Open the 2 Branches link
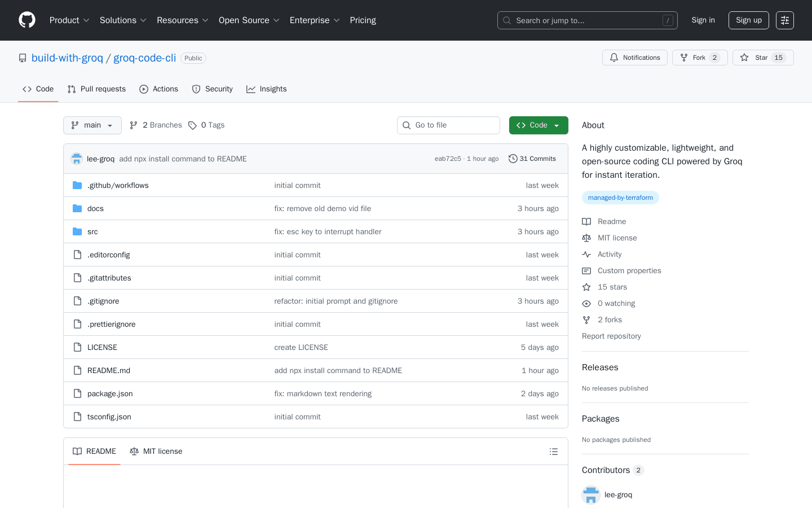The height and width of the screenshot is (508, 812). click(x=156, y=125)
